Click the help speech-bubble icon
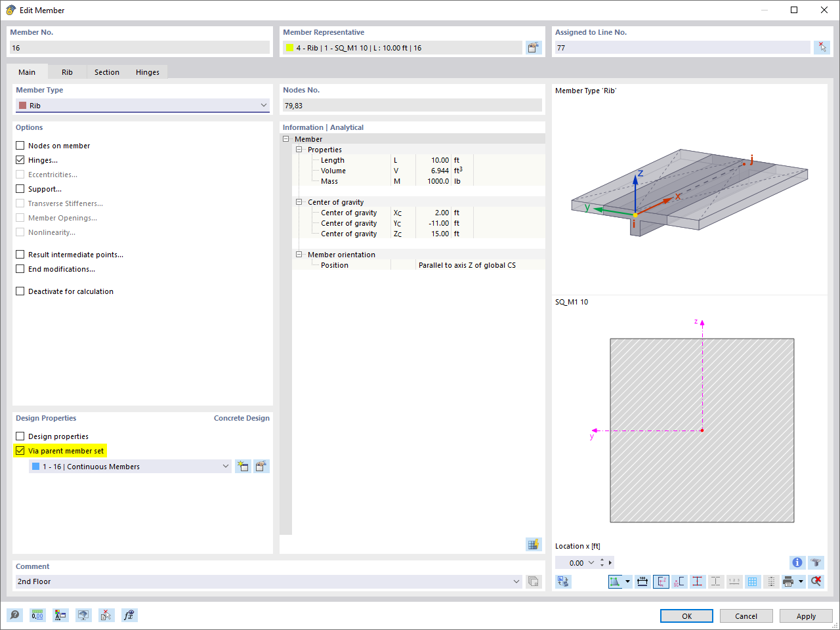 coord(14,615)
